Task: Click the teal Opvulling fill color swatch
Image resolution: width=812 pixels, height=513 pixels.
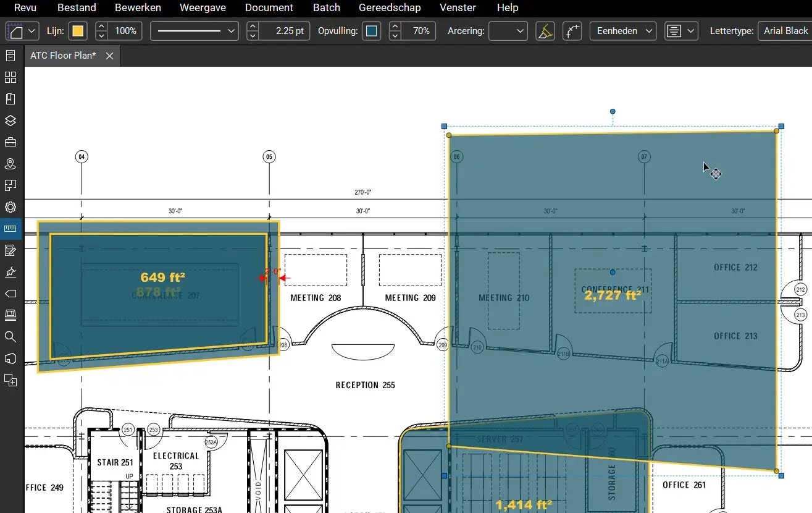Action: 372,31
